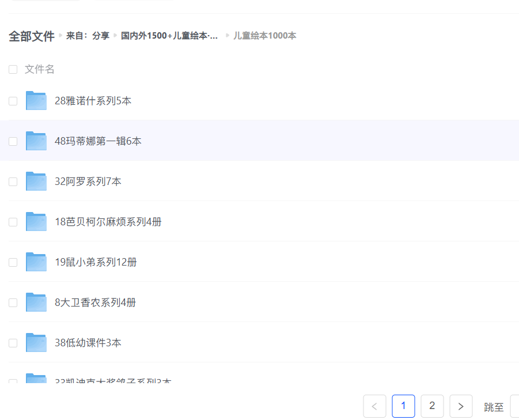The image size is (519, 420).
Task: Open the 8大卫香农系列4册 folder name
Action: click(95, 302)
